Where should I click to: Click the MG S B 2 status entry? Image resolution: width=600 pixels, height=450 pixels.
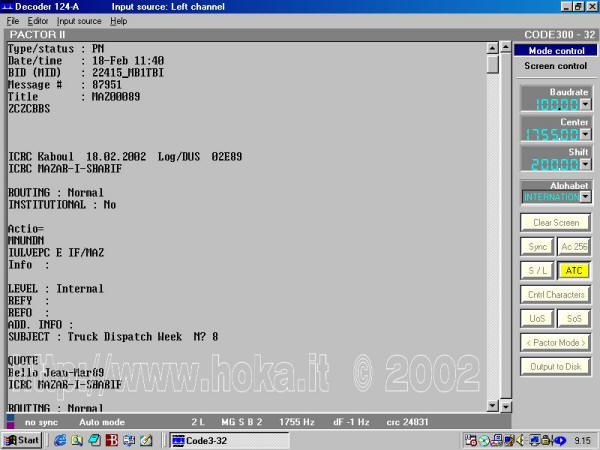coord(241,422)
